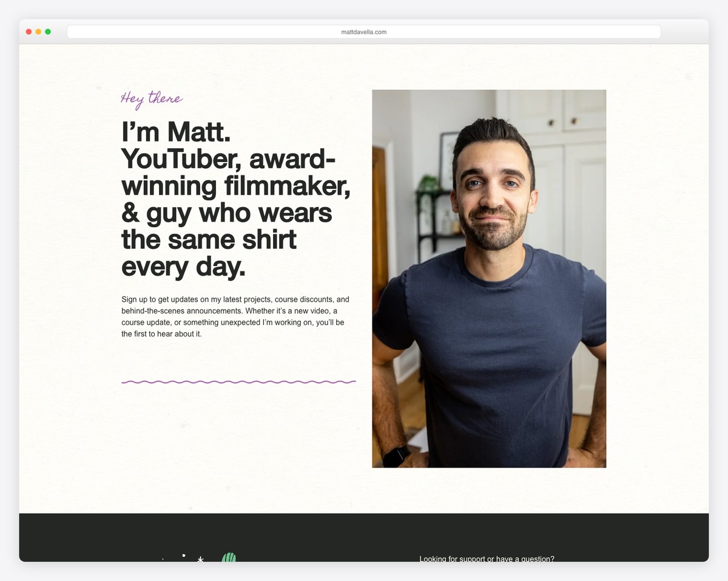Select the handwritten 'Hey there' purple script
The image size is (728, 581).
[x=151, y=98]
